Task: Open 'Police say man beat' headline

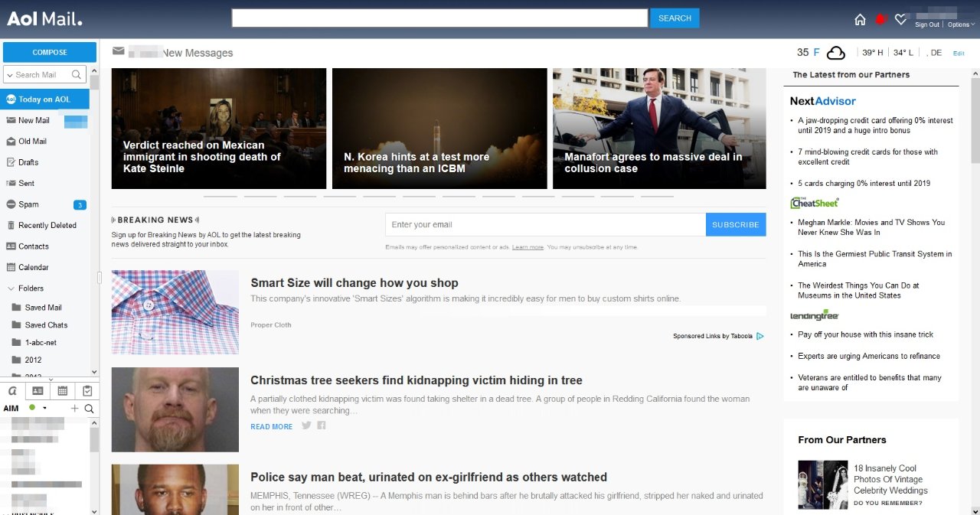Action: pos(429,478)
